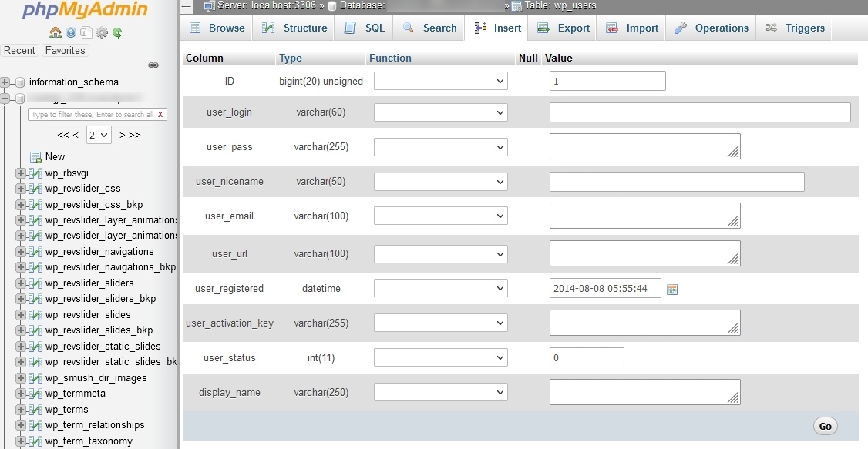Select the Insert tab
The width and height of the screenshot is (868, 449).
coord(496,28)
